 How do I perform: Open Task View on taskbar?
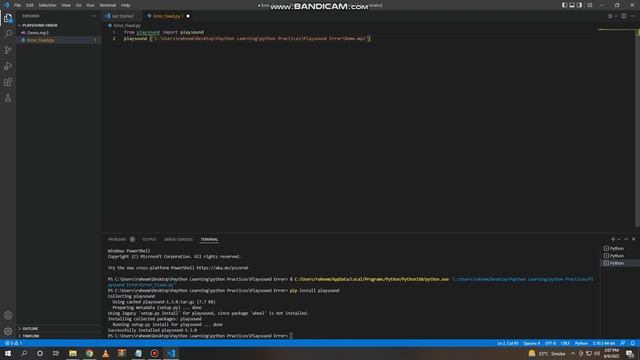[56, 353]
